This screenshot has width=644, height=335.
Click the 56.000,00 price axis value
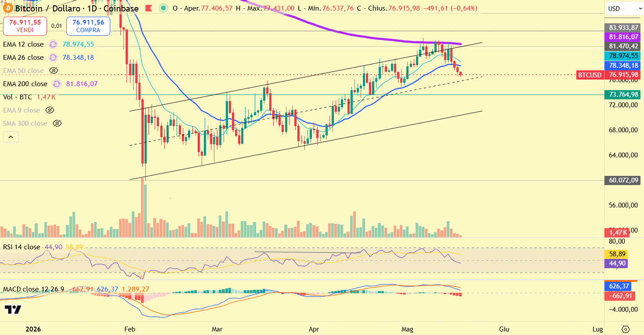tap(623, 205)
